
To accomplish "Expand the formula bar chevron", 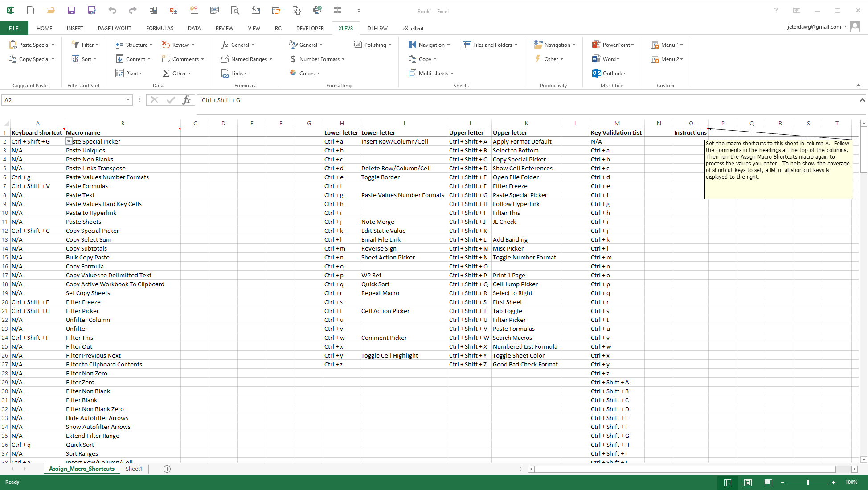I will [862, 100].
